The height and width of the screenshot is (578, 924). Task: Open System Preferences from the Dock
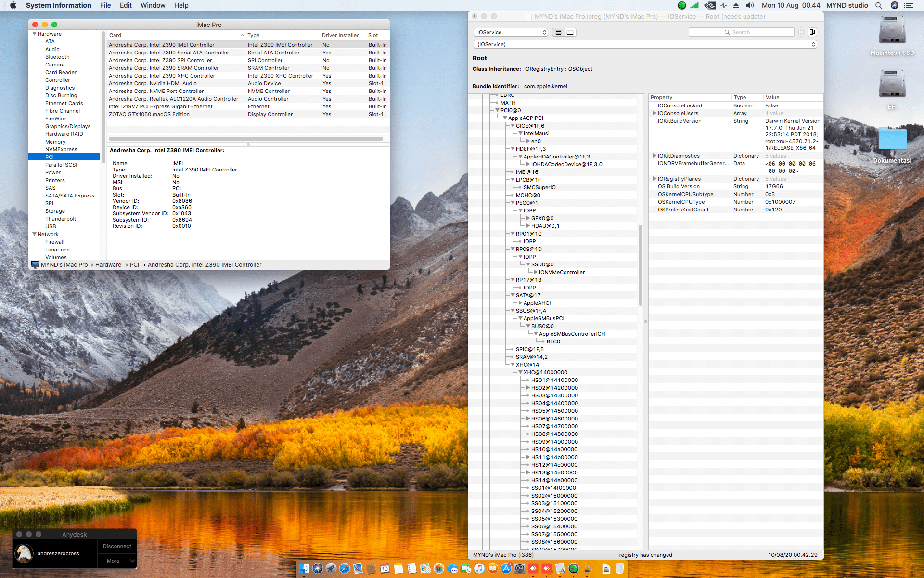coord(520,569)
